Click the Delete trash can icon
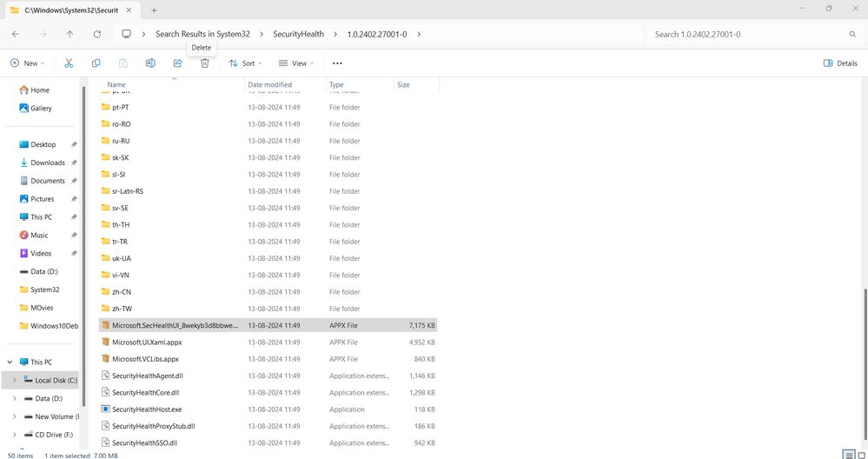This screenshot has width=868, height=459. tap(205, 63)
